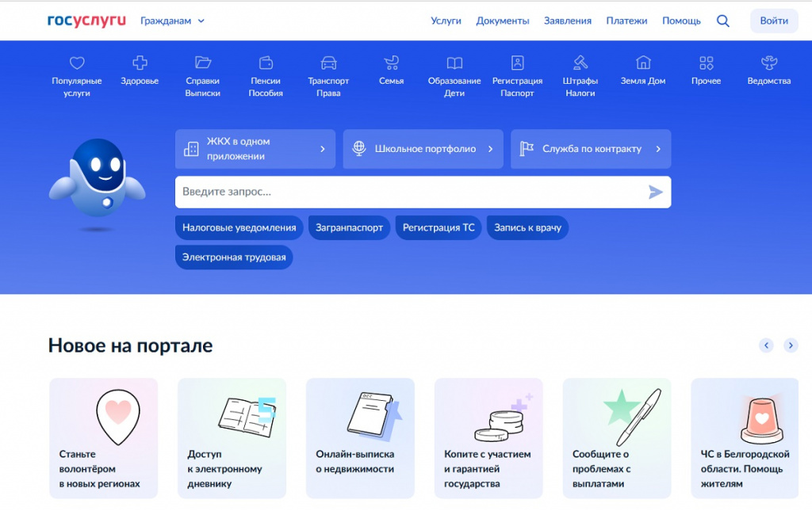Click chevron on Школьное портфолио card
The width and height of the screenshot is (812, 511).
490,149
